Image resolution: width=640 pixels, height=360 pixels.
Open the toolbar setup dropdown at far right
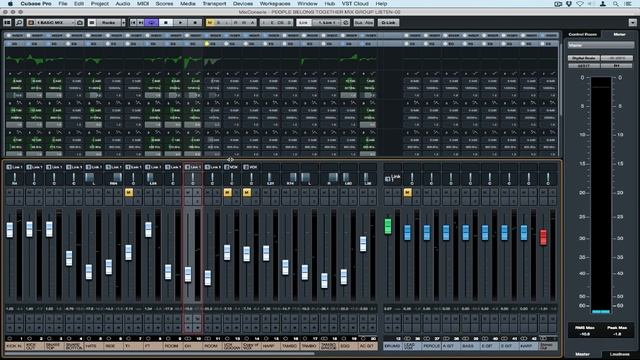click(633, 22)
